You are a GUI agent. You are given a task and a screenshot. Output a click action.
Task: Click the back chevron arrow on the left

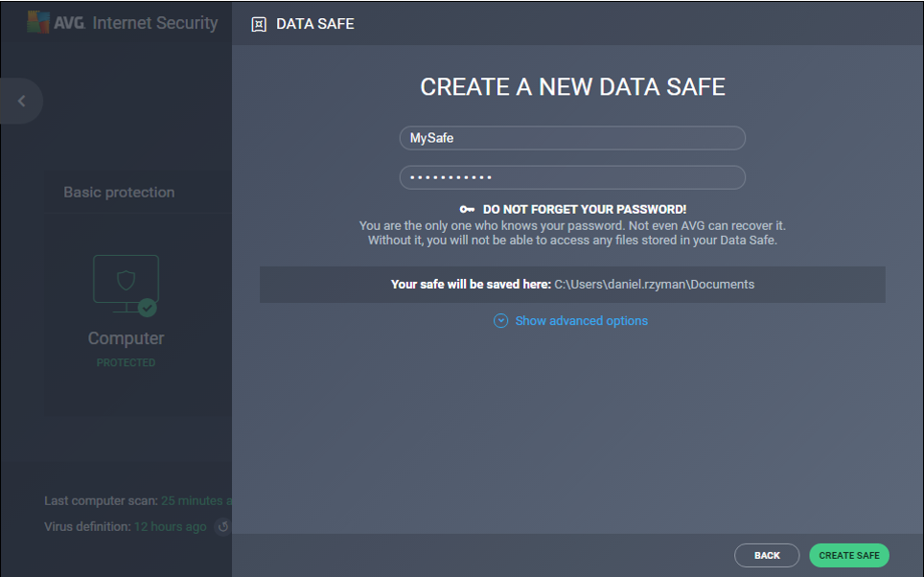click(22, 102)
